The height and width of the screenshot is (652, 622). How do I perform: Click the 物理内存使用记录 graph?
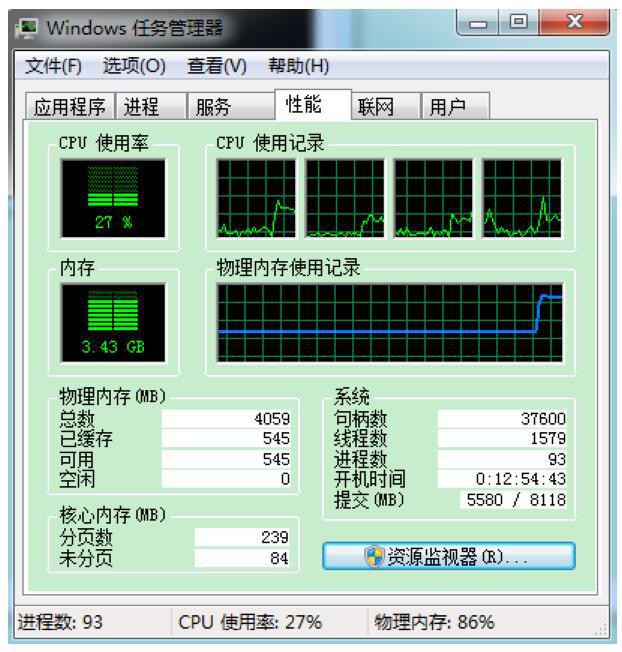[x=390, y=323]
